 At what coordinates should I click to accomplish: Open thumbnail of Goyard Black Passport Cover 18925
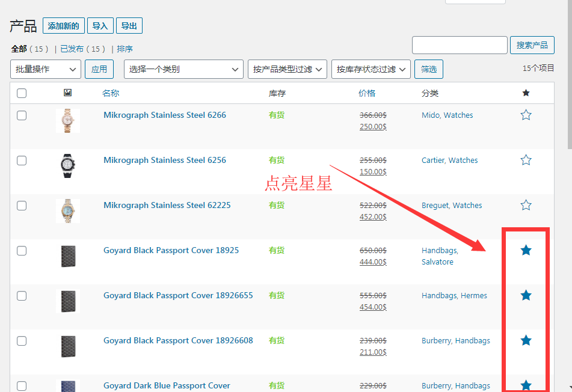pos(68,256)
